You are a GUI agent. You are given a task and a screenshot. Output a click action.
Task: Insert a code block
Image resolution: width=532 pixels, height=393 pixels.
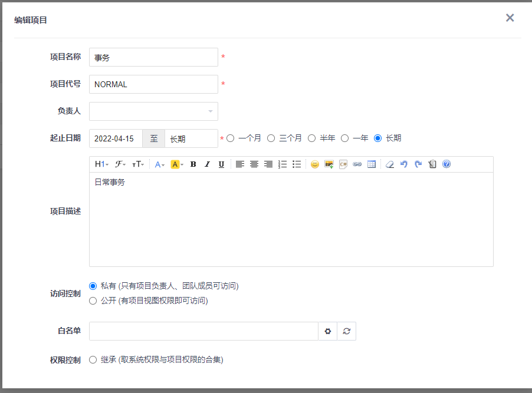pyautogui.click(x=343, y=164)
